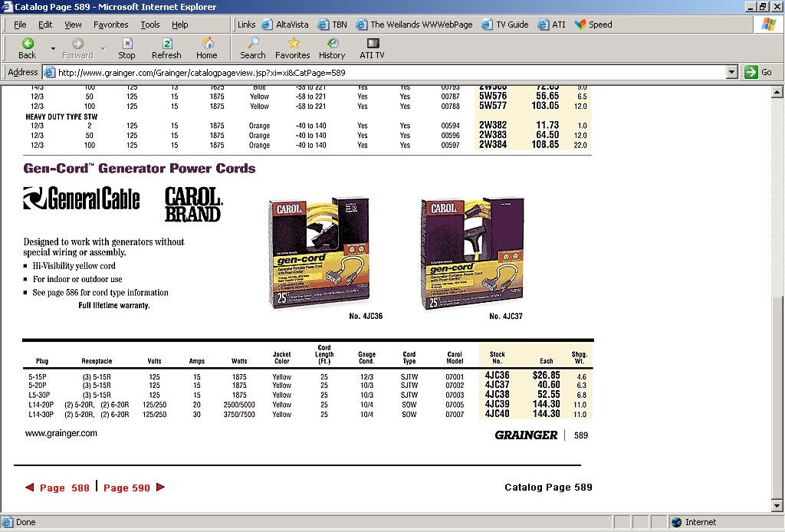
Task: Go to Home page via house icon
Action: click(x=207, y=43)
